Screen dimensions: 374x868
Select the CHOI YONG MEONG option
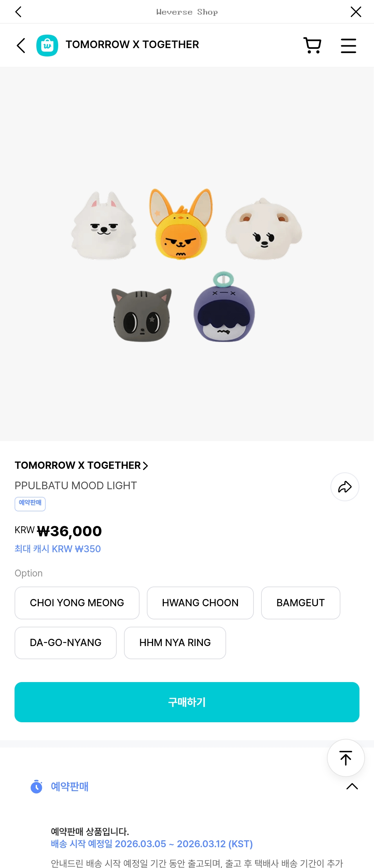77,603
